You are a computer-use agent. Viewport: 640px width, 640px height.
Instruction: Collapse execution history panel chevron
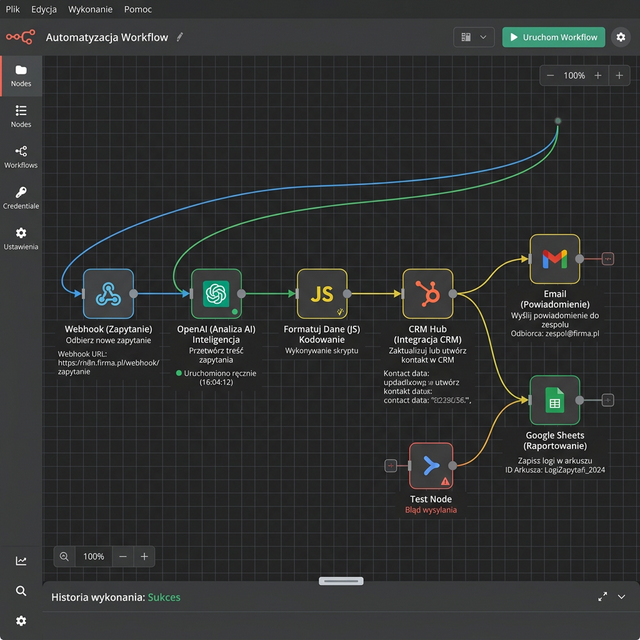pos(621,597)
